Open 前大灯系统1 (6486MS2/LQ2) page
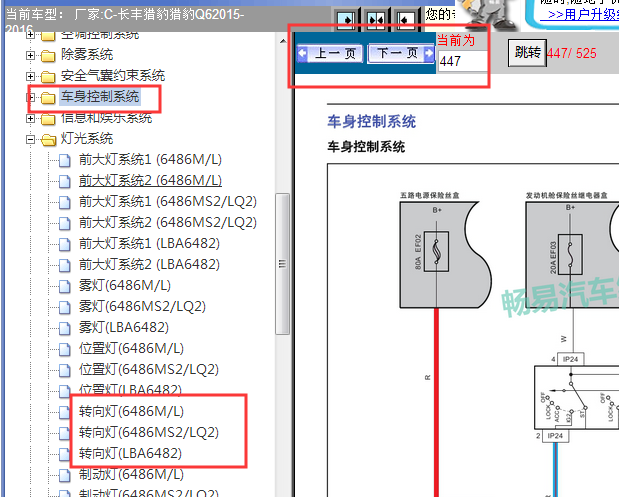The width and height of the screenshot is (619, 497). click(x=168, y=201)
